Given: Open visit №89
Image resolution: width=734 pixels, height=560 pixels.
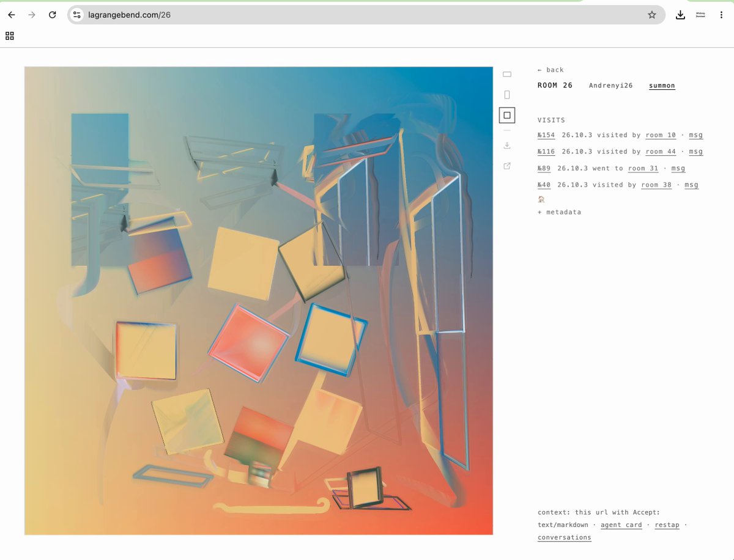Looking at the screenshot, I should tap(544, 168).
